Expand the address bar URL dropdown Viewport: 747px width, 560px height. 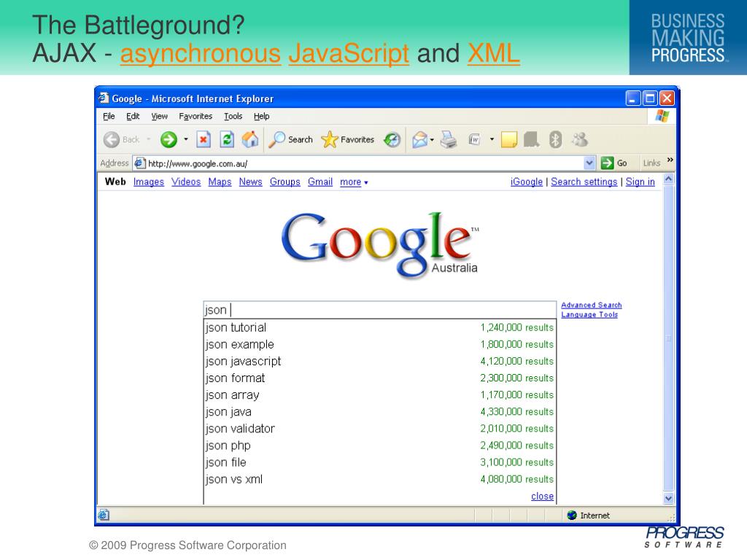[x=589, y=163]
